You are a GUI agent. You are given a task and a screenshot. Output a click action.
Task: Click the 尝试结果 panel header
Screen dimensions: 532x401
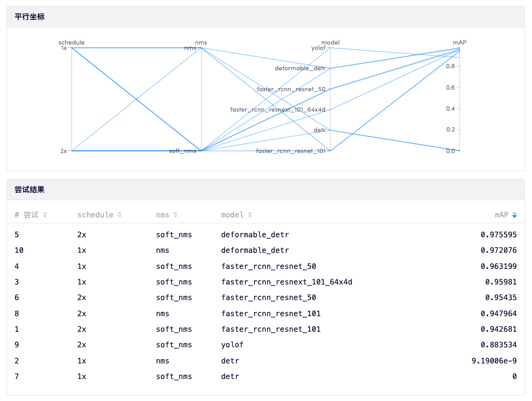point(30,189)
